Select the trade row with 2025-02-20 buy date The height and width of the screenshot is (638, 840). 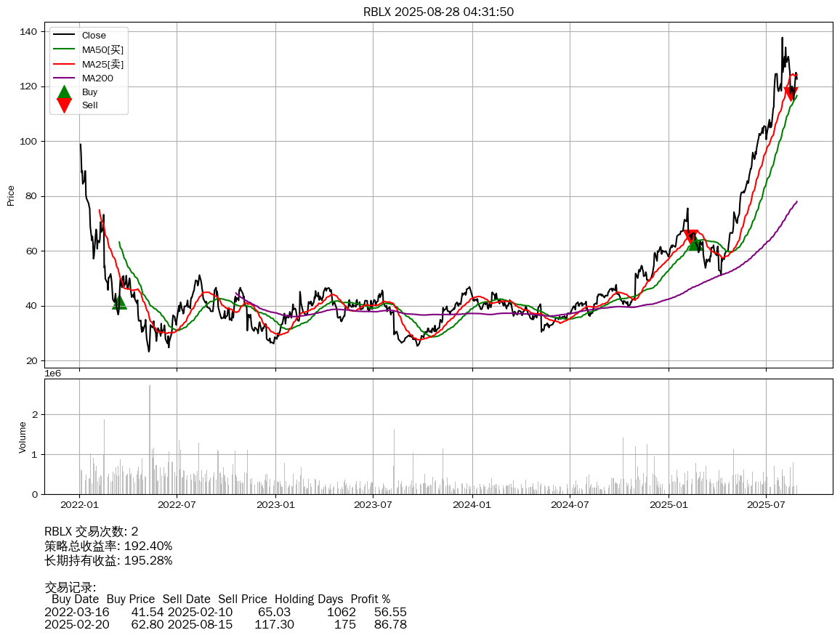click(x=225, y=624)
